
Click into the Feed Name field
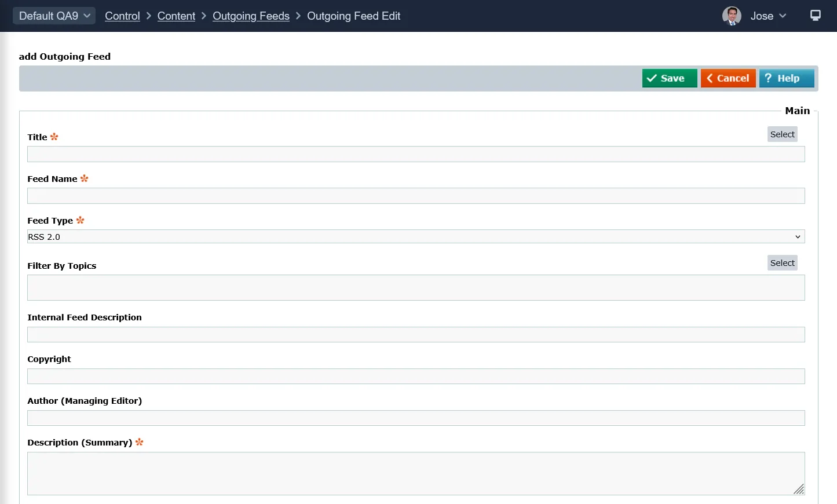415,196
